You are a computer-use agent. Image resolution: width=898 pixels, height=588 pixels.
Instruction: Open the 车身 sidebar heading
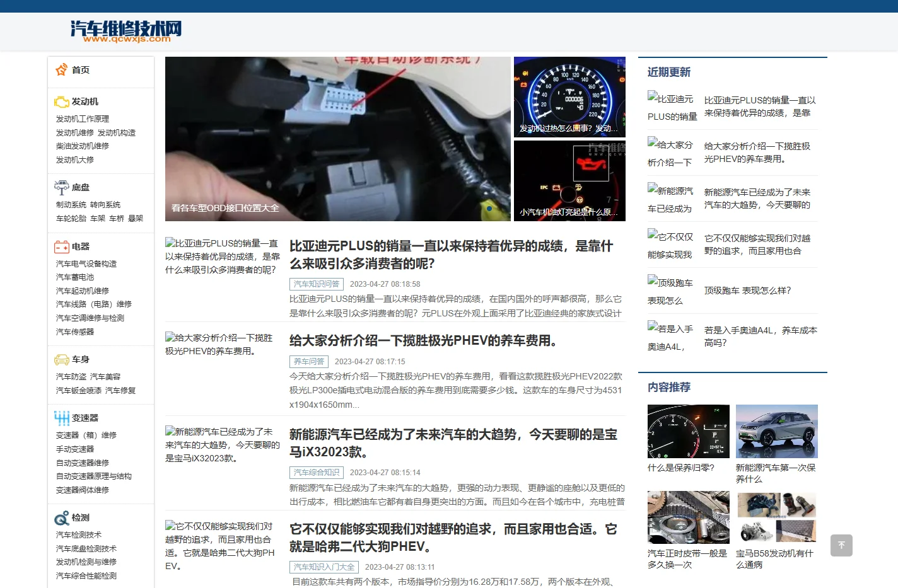tap(81, 359)
